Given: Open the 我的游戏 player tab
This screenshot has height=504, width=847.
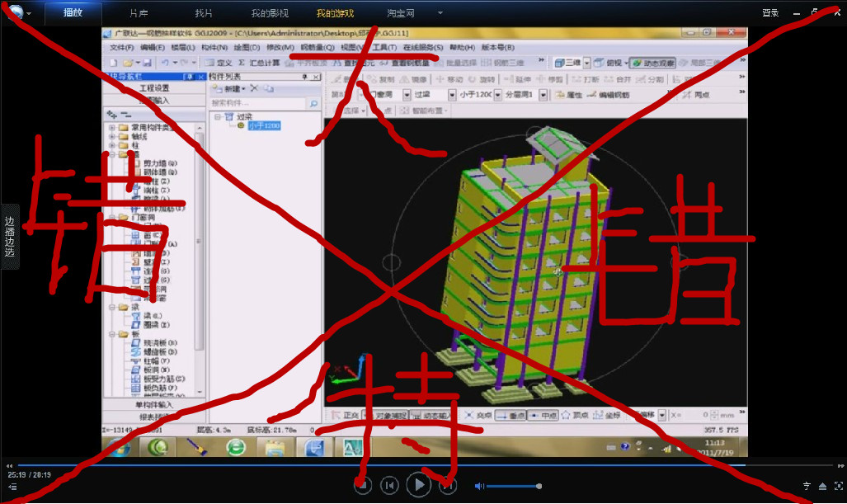Looking at the screenshot, I should (x=335, y=13).
